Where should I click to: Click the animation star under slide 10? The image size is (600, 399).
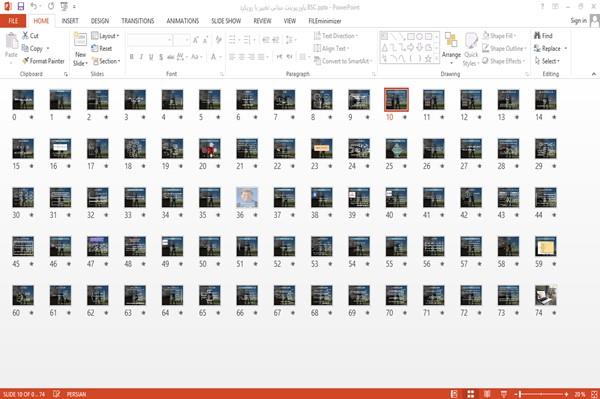point(405,117)
